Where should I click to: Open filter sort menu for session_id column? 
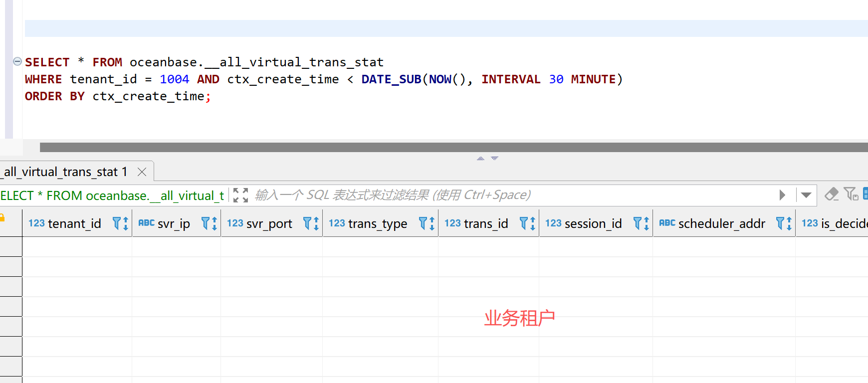point(641,223)
